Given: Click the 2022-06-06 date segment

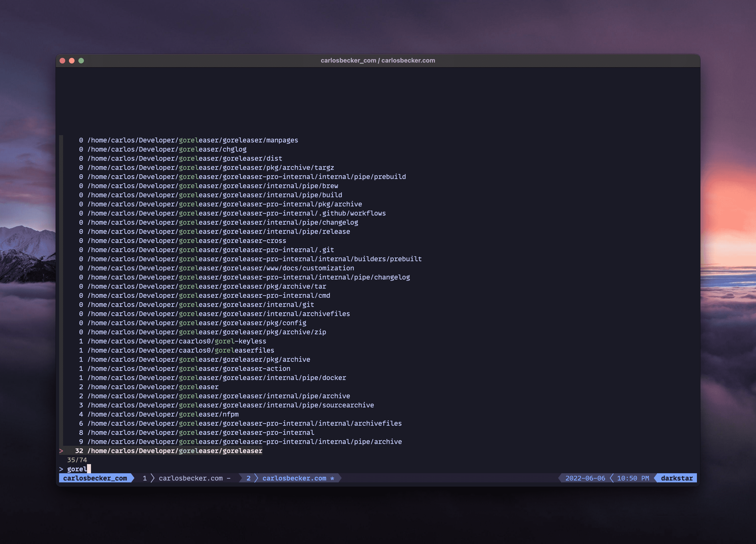Looking at the screenshot, I should pyautogui.click(x=585, y=478).
